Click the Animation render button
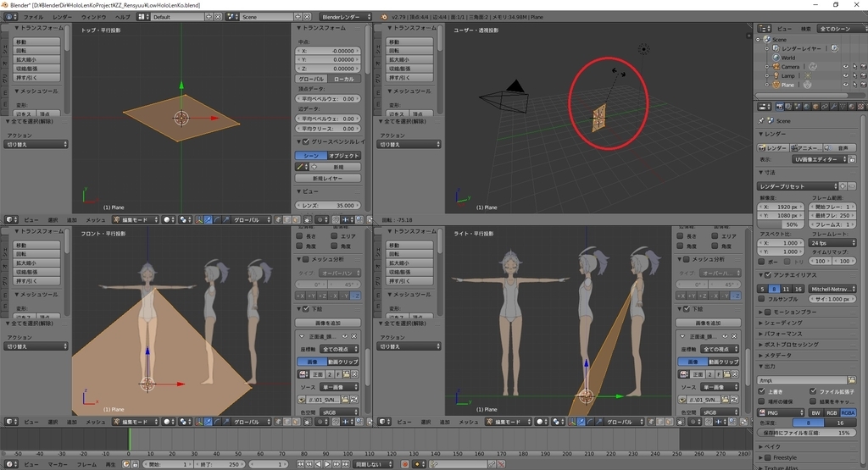 tap(806, 147)
